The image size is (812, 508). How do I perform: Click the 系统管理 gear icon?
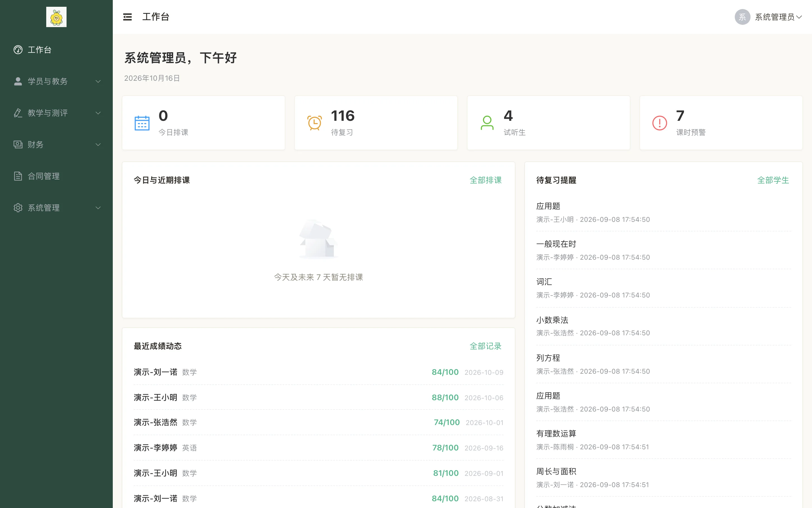tap(18, 208)
